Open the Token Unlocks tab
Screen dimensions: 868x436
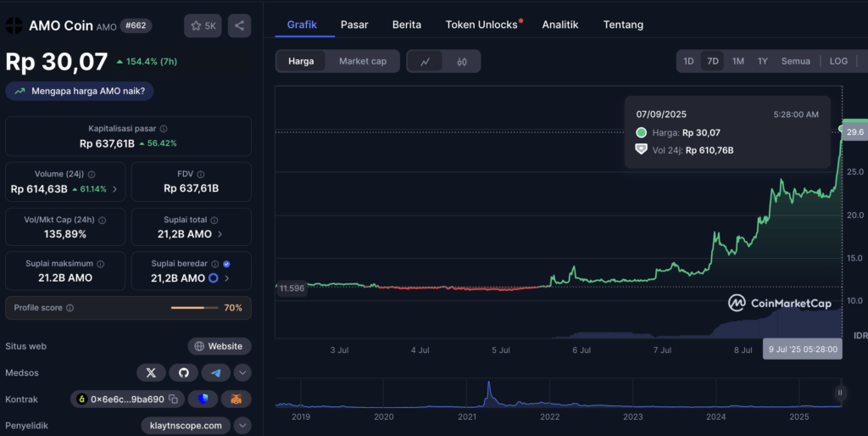pos(481,25)
